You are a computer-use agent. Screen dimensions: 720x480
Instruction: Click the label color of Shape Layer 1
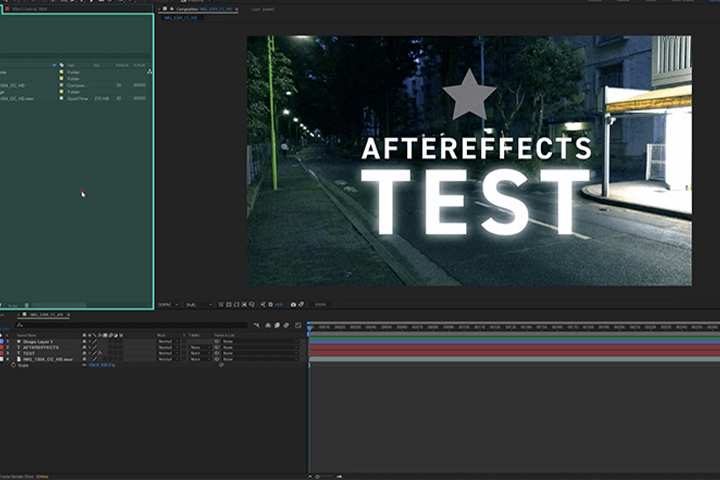[2, 342]
